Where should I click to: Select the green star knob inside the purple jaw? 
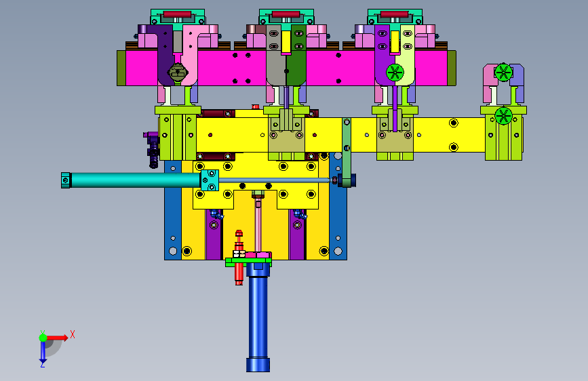click(x=395, y=73)
